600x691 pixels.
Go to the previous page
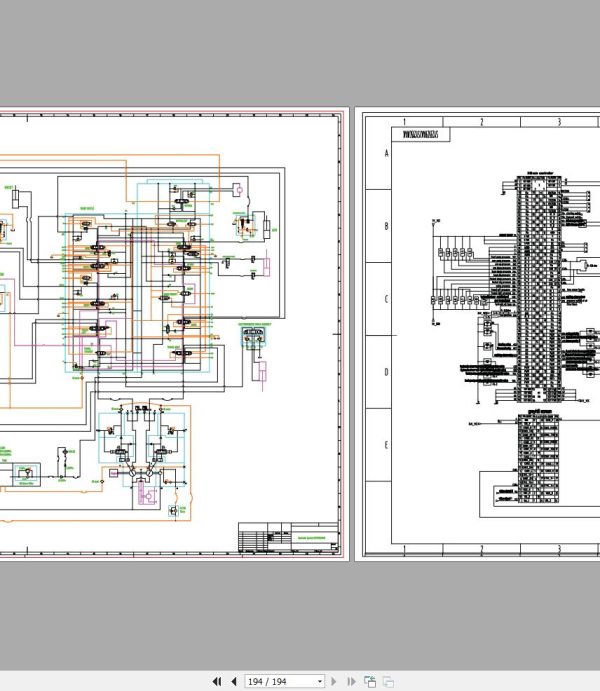[234, 681]
